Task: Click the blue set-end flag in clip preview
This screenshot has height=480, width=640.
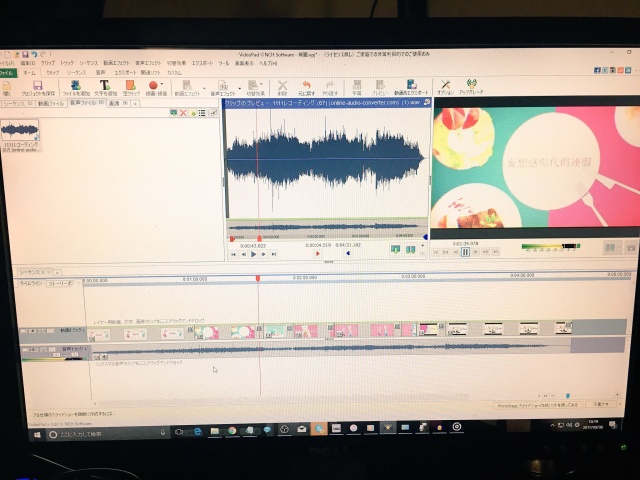Action: (348, 253)
